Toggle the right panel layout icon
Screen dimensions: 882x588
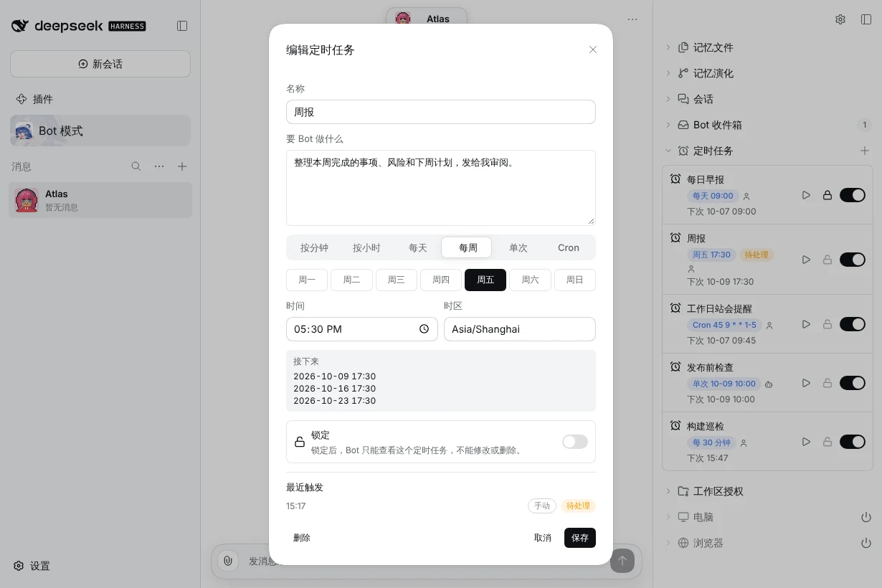point(866,19)
